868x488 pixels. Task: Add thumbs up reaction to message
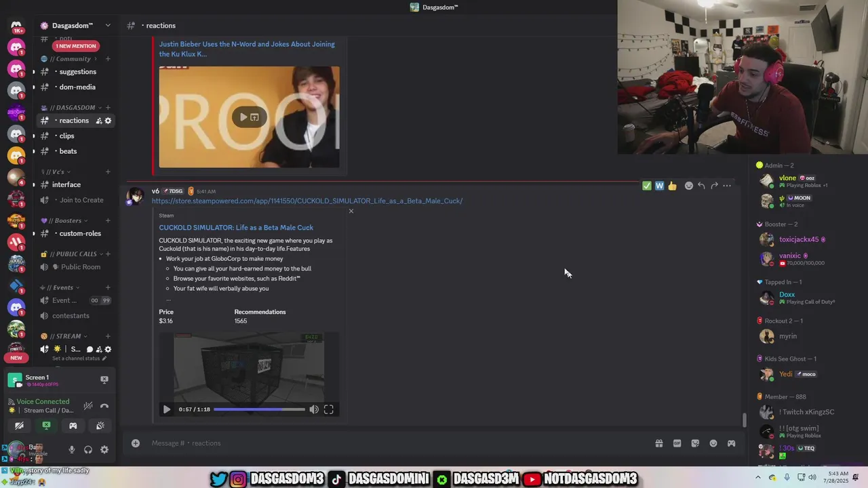(672, 186)
